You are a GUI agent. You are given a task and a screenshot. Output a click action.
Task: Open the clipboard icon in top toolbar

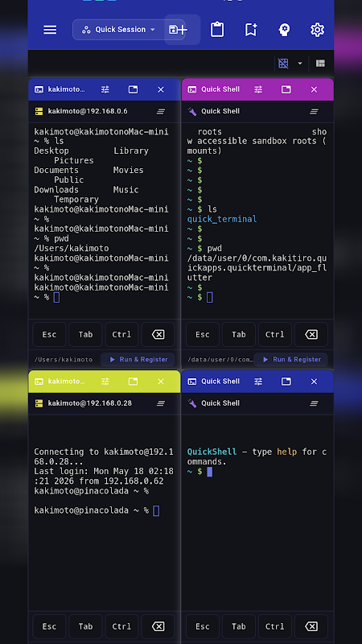pyautogui.click(x=217, y=30)
